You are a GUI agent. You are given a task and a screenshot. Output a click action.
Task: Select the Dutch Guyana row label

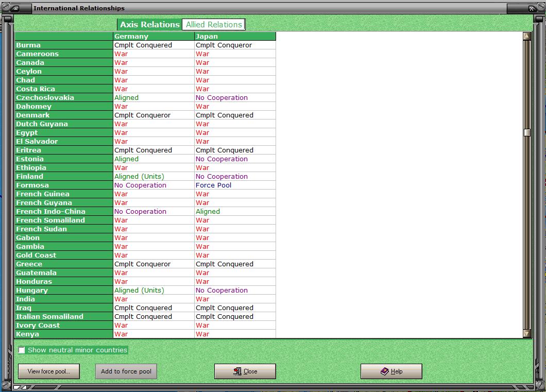pyautogui.click(x=64, y=124)
